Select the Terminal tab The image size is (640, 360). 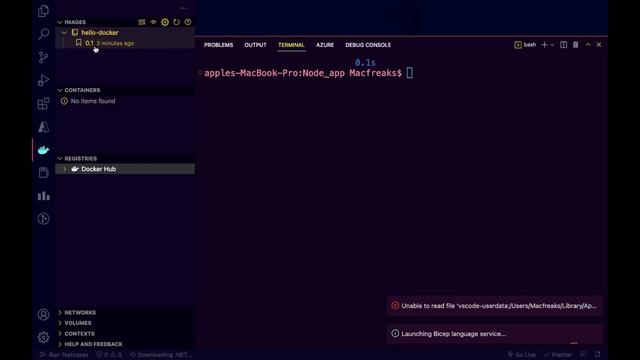291,45
